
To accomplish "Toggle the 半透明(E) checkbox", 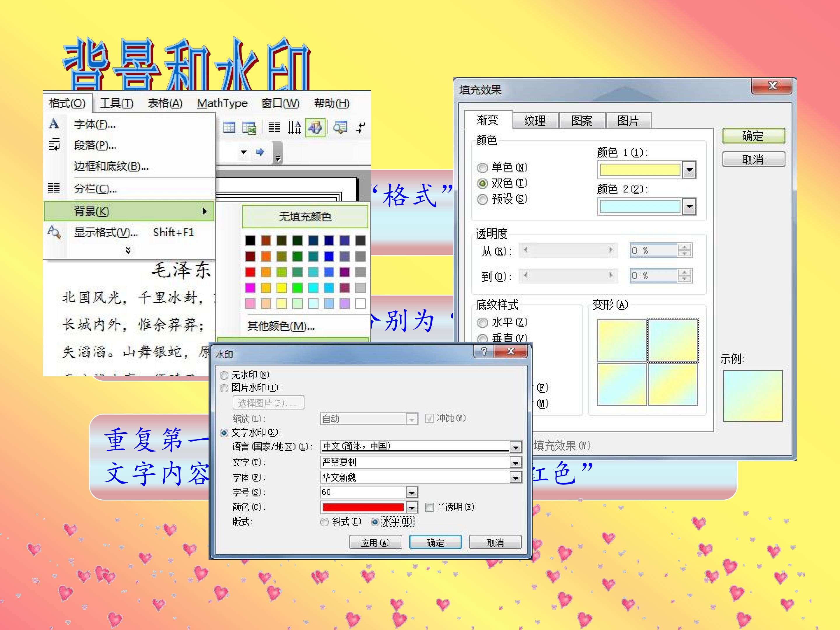I will 429,507.
